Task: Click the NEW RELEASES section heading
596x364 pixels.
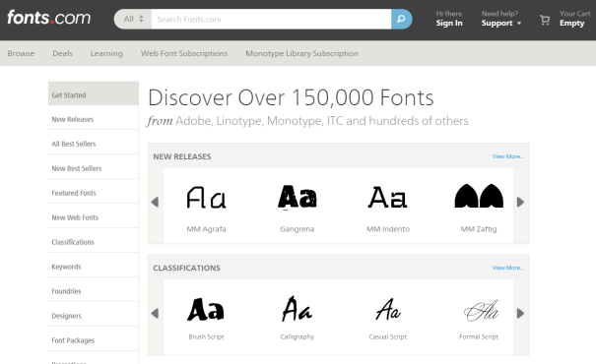Action: tap(182, 156)
